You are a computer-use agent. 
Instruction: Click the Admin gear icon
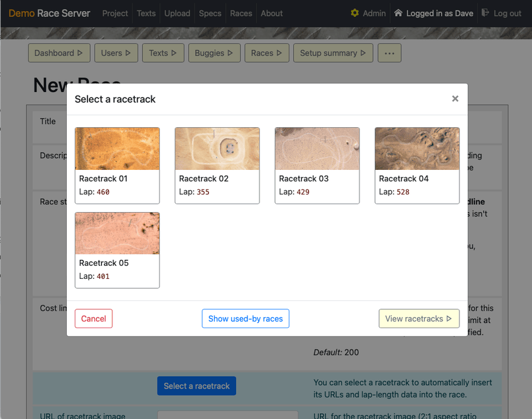354,13
